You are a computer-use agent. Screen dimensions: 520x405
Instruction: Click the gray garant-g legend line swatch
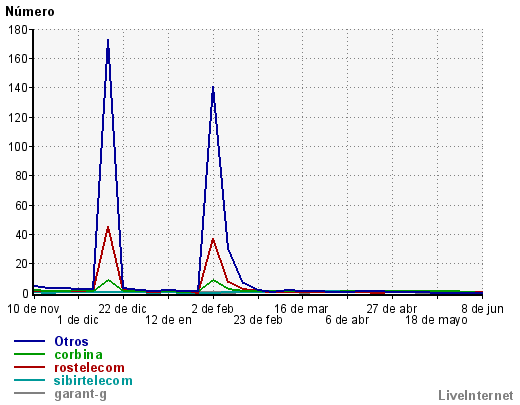click(29, 393)
